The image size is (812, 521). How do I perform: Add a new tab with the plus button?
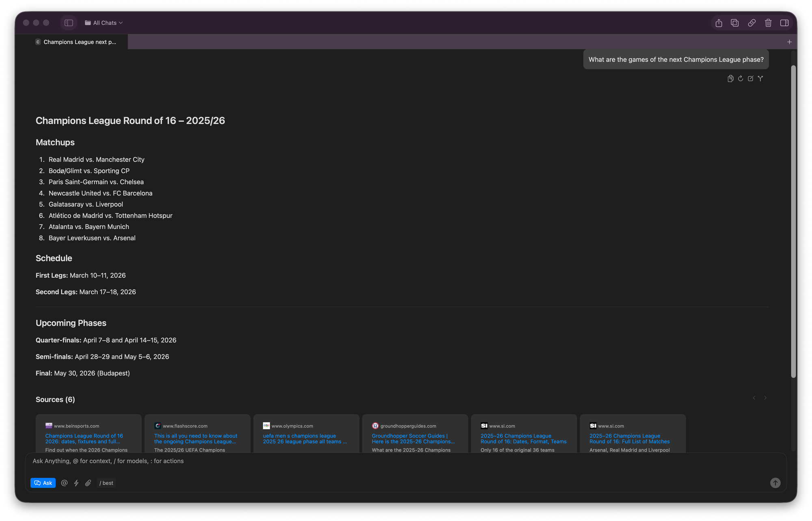click(x=789, y=42)
